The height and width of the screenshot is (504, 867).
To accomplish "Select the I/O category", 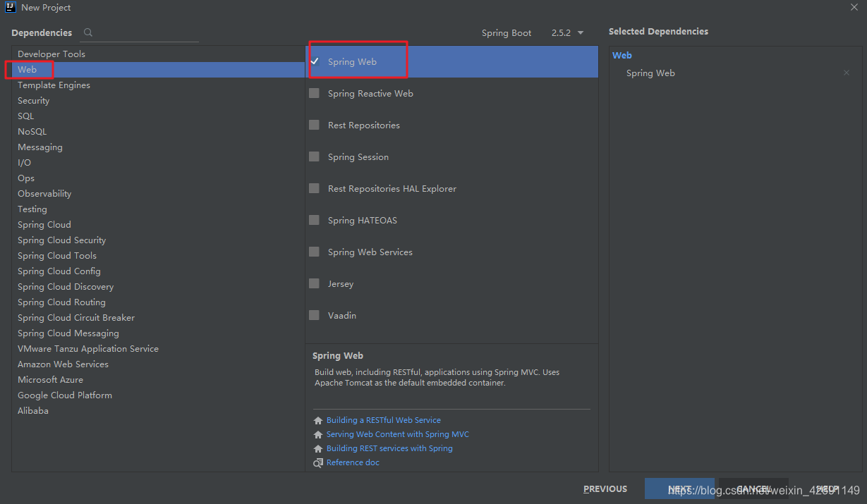I will [x=158, y=163].
